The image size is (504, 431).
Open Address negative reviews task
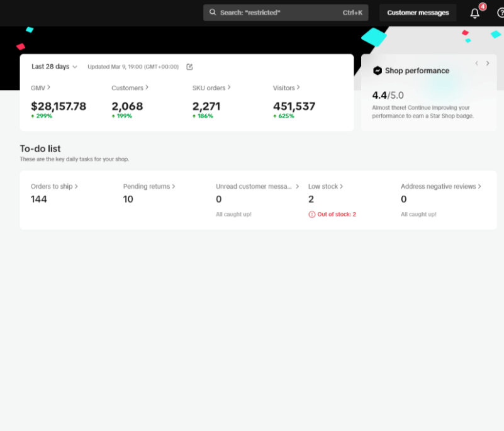[440, 187]
